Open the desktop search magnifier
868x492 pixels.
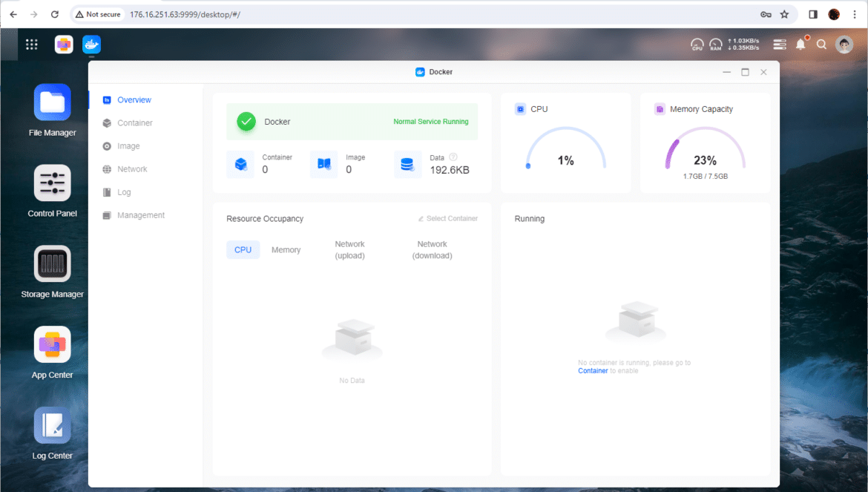click(x=821, y=45)
